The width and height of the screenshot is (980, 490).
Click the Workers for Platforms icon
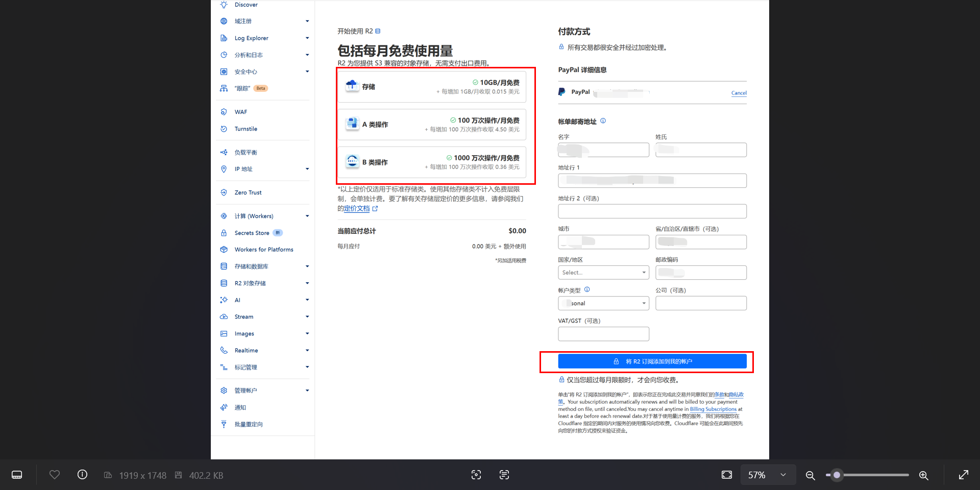pos(224,250)
